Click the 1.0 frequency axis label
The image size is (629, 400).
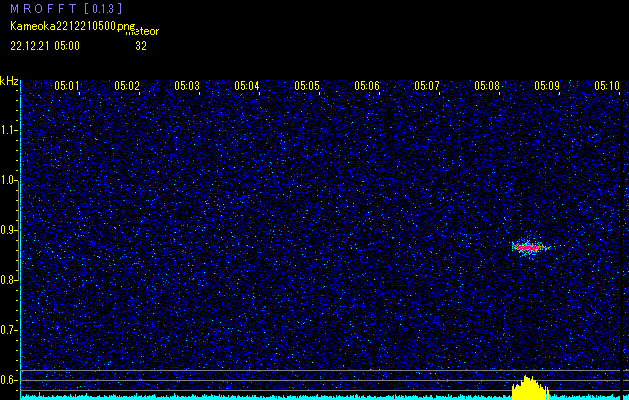9,180
